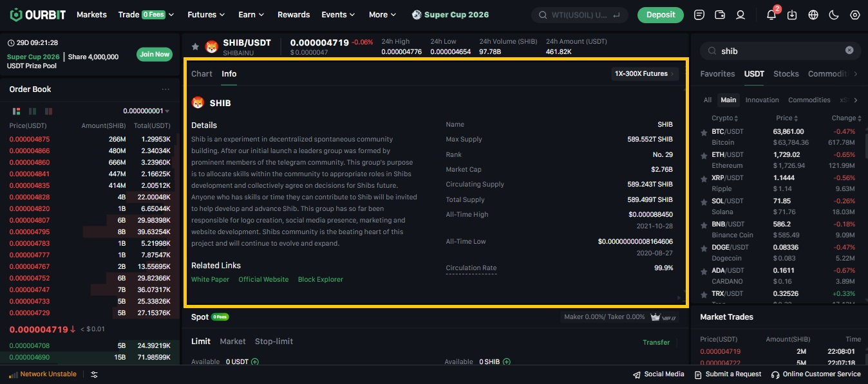Select the Favorites market tab
The height and width of the screenshot is (384, 868).
[x=717, y=74]
